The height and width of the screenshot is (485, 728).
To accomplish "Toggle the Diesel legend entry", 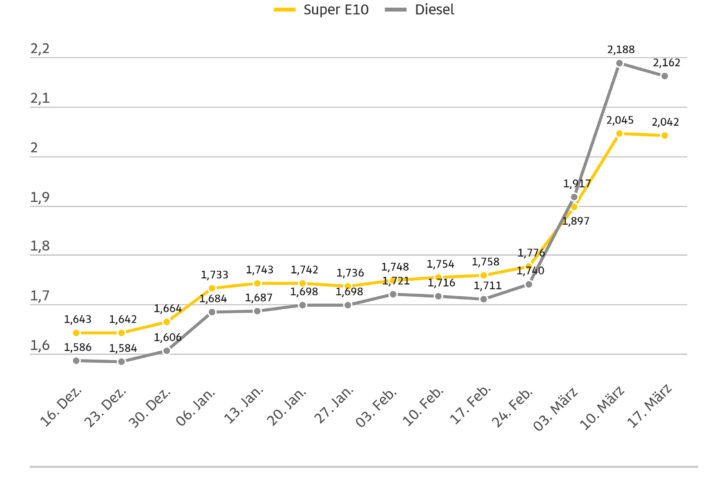I will pyautogui.click(x=431, y=10).
